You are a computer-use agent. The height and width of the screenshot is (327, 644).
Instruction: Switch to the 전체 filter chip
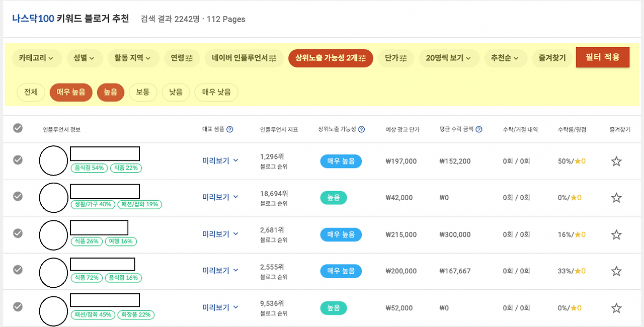(31, 92)
